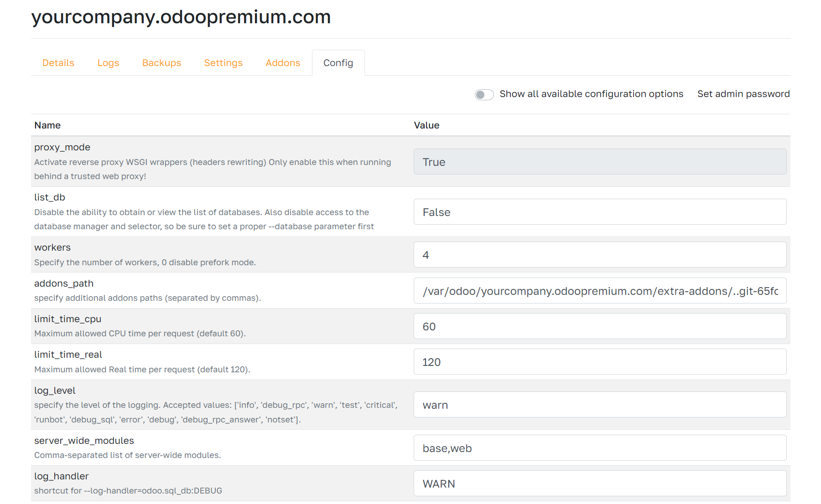Click the limit_time_real input showing 120
The width and height of the screenshot is (821, 504).
click(x=599, y=362)
